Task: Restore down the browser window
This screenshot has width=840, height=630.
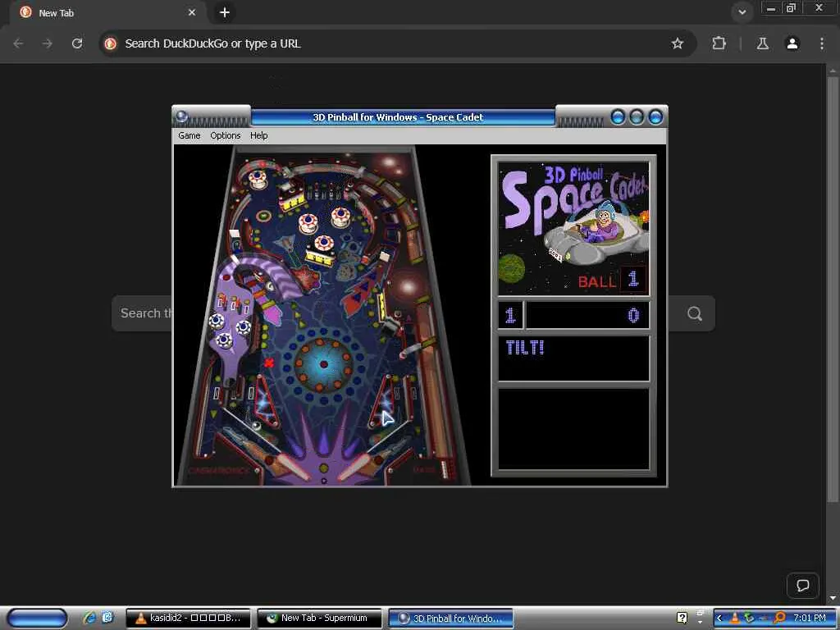Action: pos(791,8)
